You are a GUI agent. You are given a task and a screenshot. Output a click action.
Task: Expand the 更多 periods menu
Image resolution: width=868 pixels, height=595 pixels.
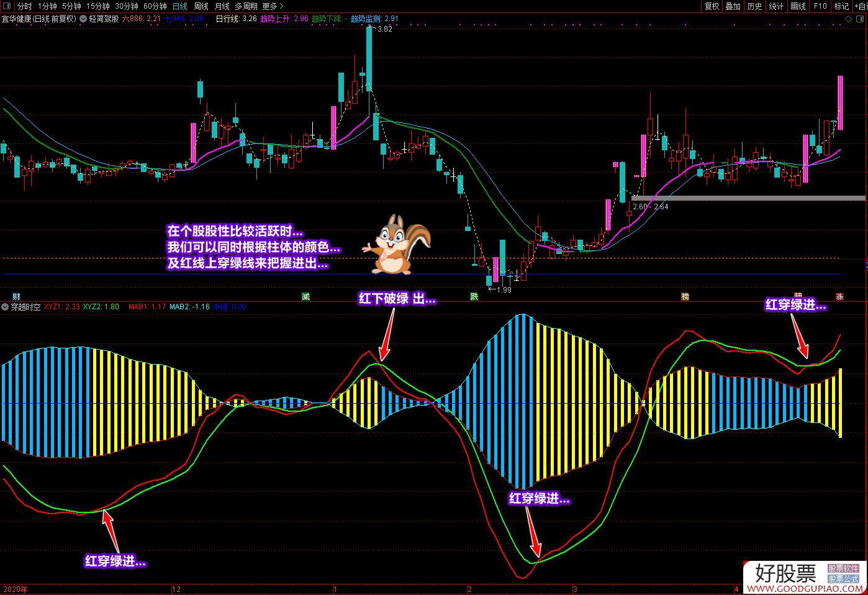[273, 6]
